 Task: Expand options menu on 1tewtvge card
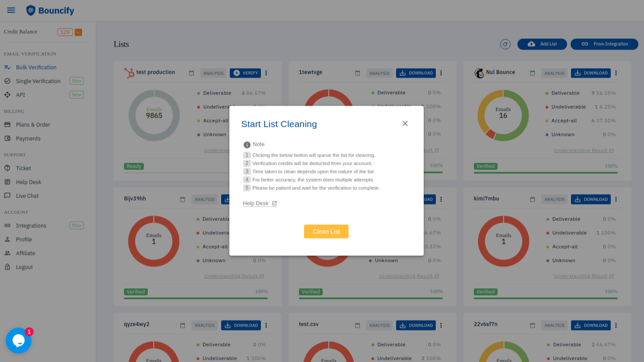441,73
